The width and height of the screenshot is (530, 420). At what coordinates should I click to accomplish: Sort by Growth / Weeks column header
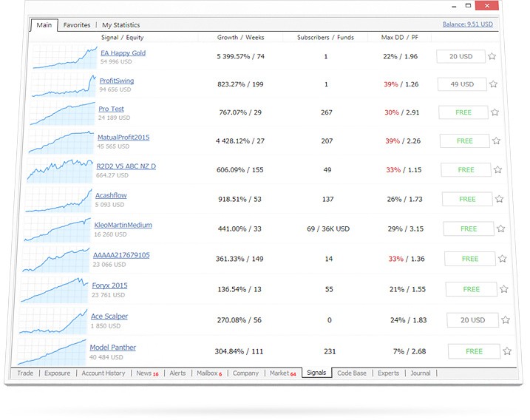point(240,37)
